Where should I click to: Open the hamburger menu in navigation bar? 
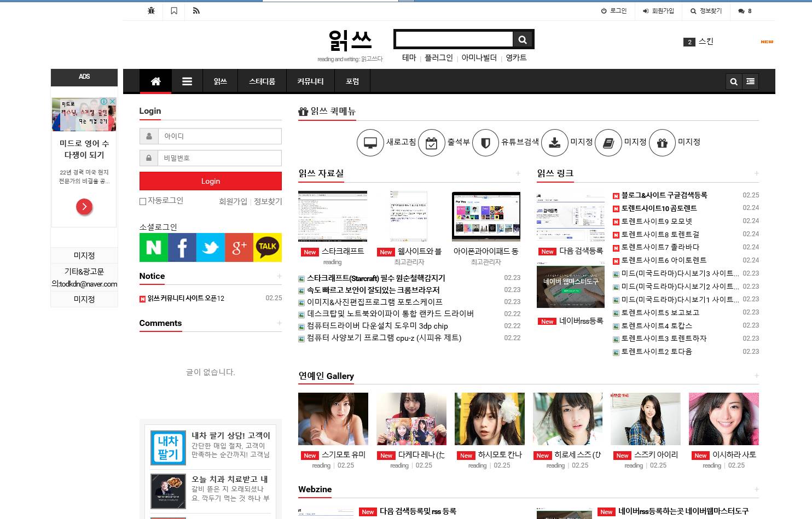tap(187, 81)
